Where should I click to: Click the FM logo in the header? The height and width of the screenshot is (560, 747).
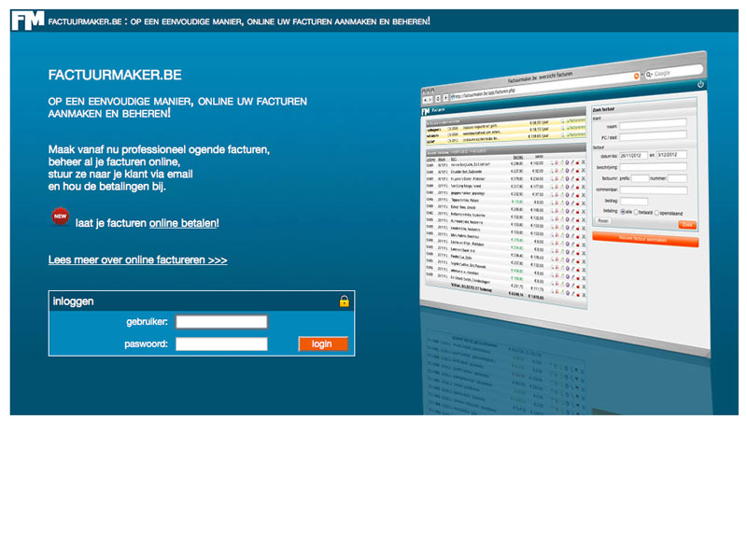[x=28, y=21]
